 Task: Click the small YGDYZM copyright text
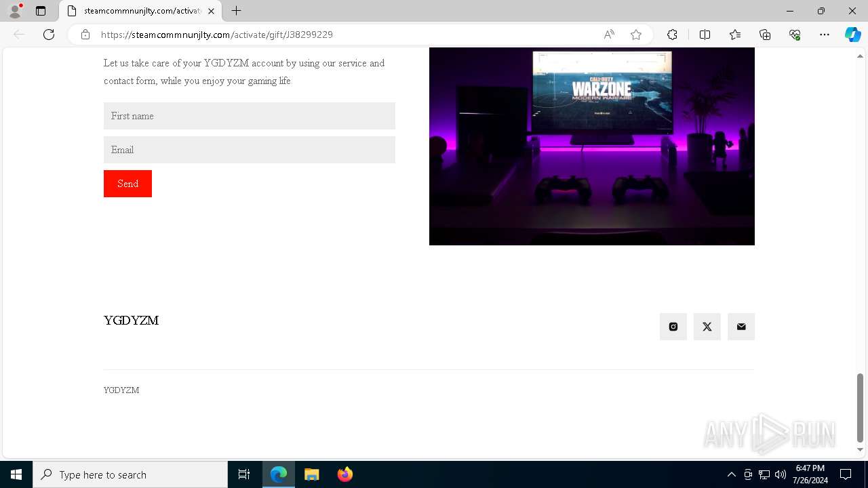click(121, 390)
